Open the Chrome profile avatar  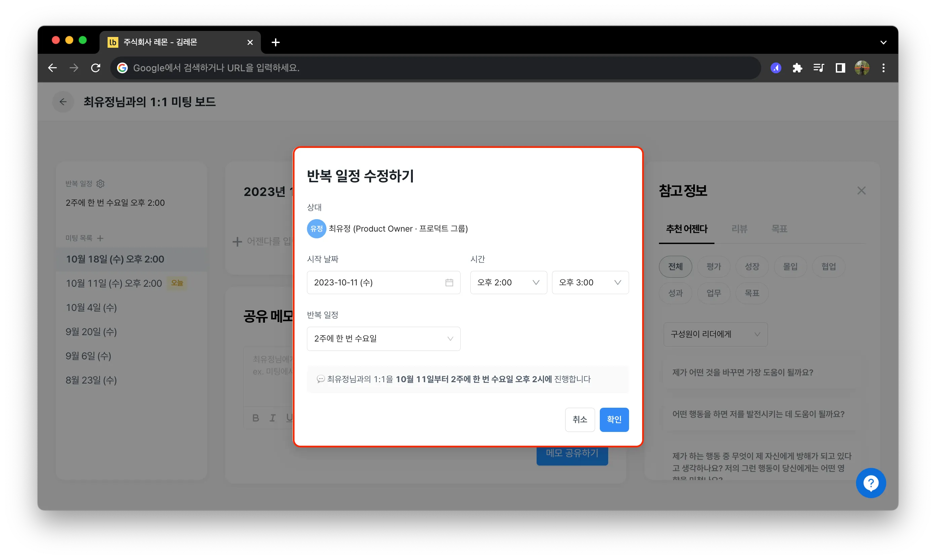[x=862, y=68]
